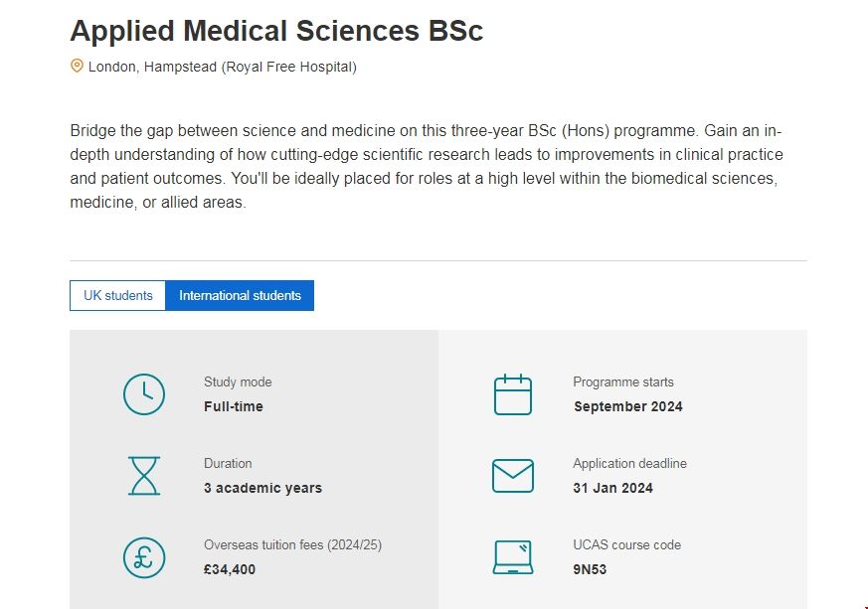Select the pound sterling tuition fees icon
Screen dimensions: 868x609
143,557
